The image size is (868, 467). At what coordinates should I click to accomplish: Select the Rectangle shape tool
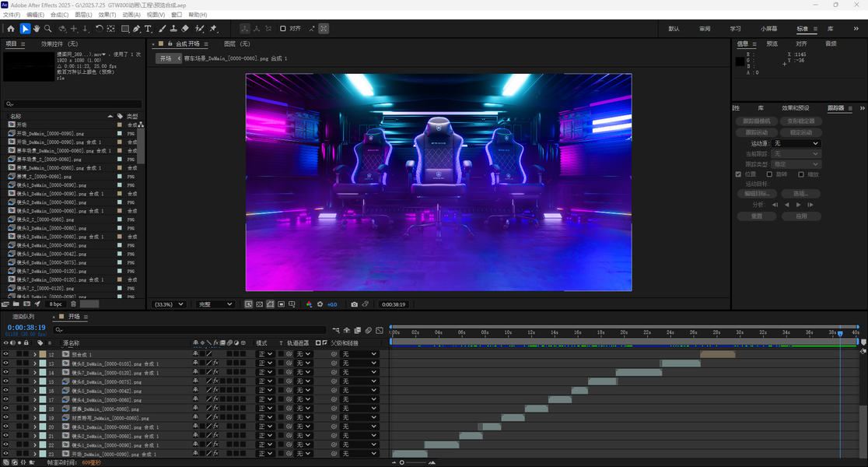tap(125, 28)
